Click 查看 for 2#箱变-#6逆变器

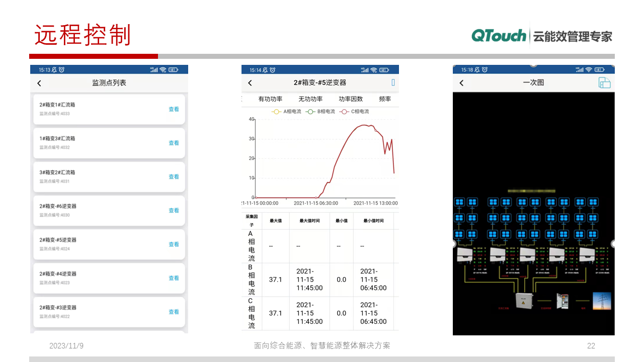[174, 211]
